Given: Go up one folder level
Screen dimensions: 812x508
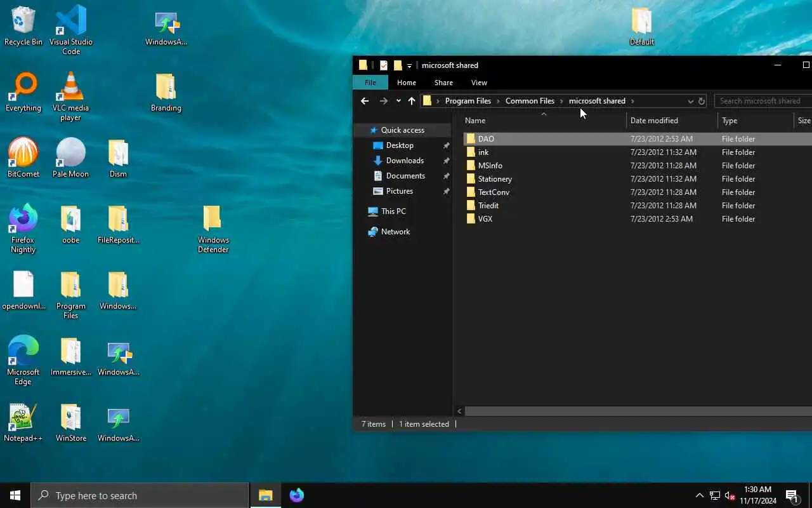Looking at the screenshot, I should (x=412, y=101).
